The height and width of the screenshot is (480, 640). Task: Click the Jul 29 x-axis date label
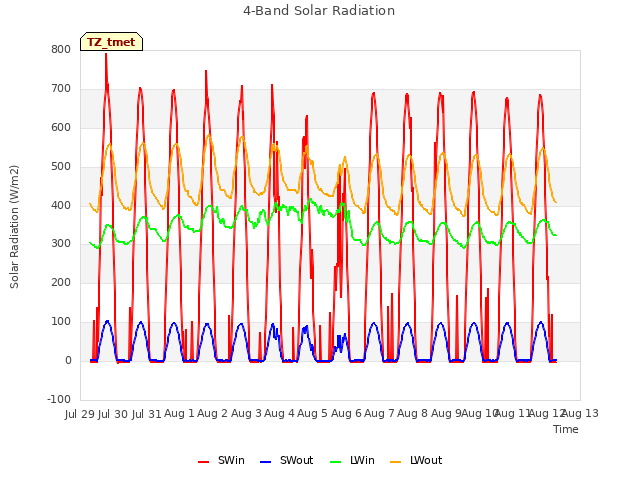pos(80,414)
